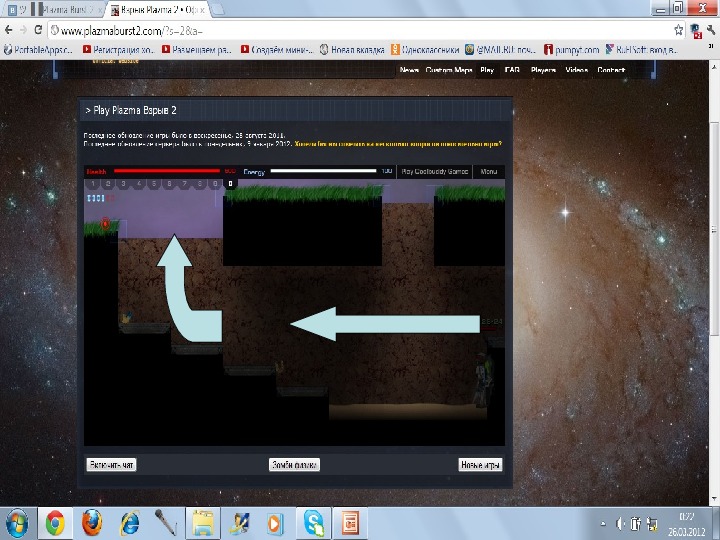Open the microphone app on the taskbar

pos(166,523)
